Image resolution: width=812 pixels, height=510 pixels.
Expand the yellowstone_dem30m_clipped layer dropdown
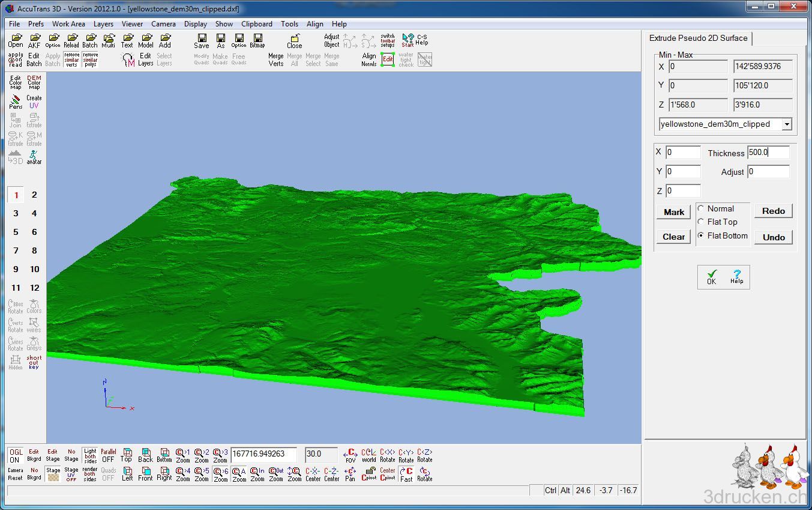787,124
